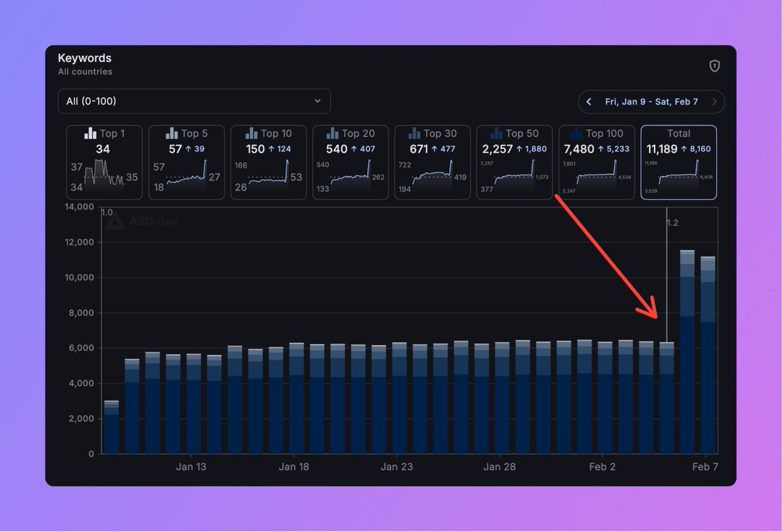Image resolution: width=782 pixels, height=532 pixels.
Task: Click the bar chart icon next to Top 30
Action: (x=414, y=133)
